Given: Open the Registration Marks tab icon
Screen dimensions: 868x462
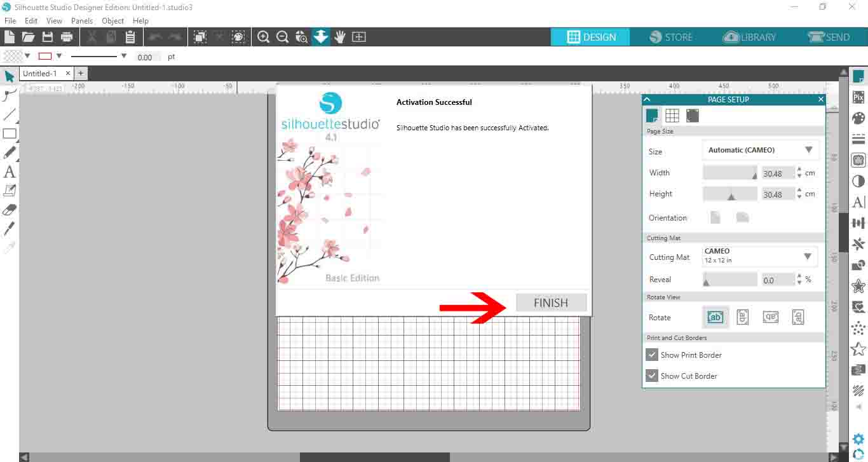Looking at the screenshot, I should point(693,116).
